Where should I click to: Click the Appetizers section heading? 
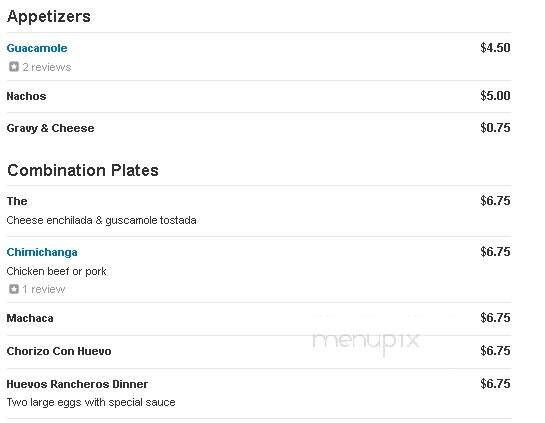[x=49, y=16]
